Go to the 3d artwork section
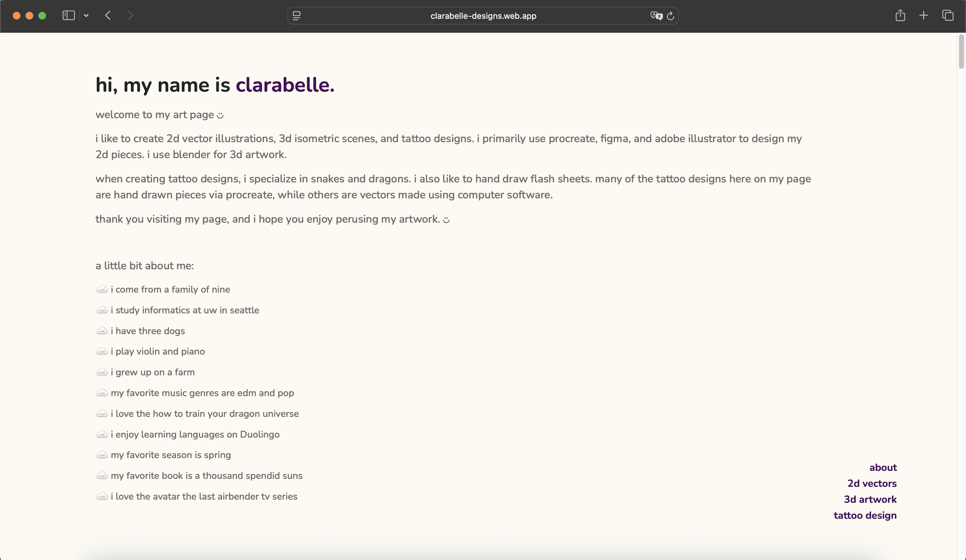The image size is (966, 560). (870, 499)
